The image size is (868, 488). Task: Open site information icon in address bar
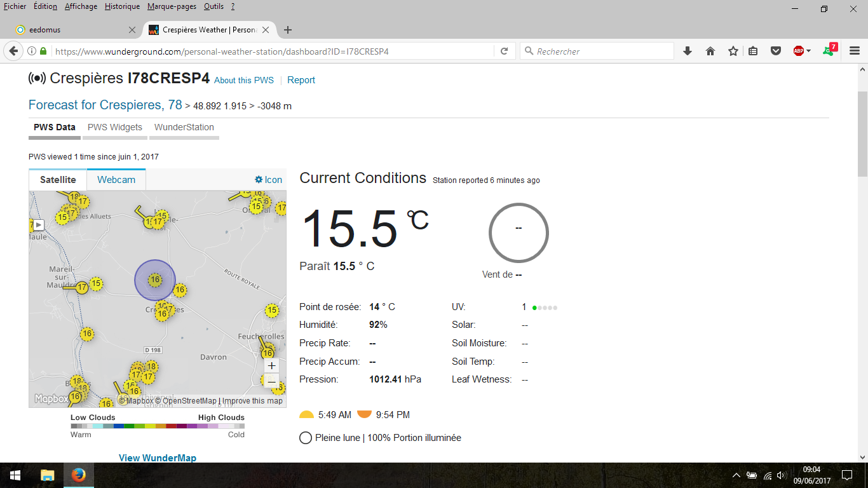(32, 51)
